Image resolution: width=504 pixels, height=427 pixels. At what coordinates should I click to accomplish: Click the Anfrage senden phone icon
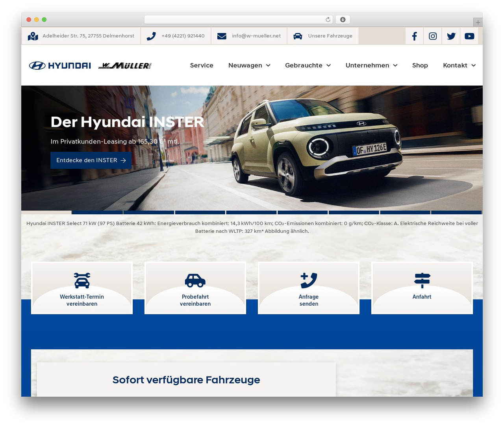[309, 280]
